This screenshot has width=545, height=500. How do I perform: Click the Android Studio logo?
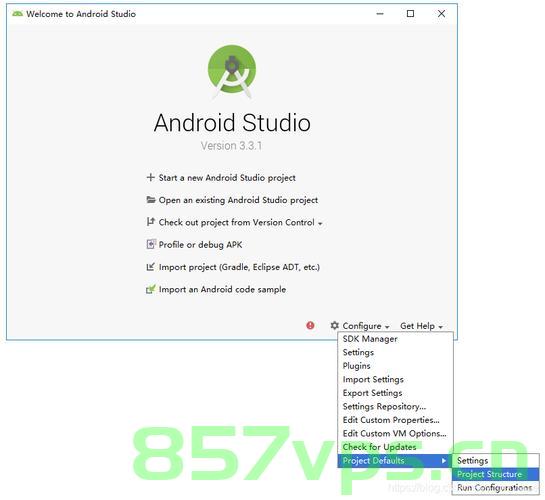[232, 72]
